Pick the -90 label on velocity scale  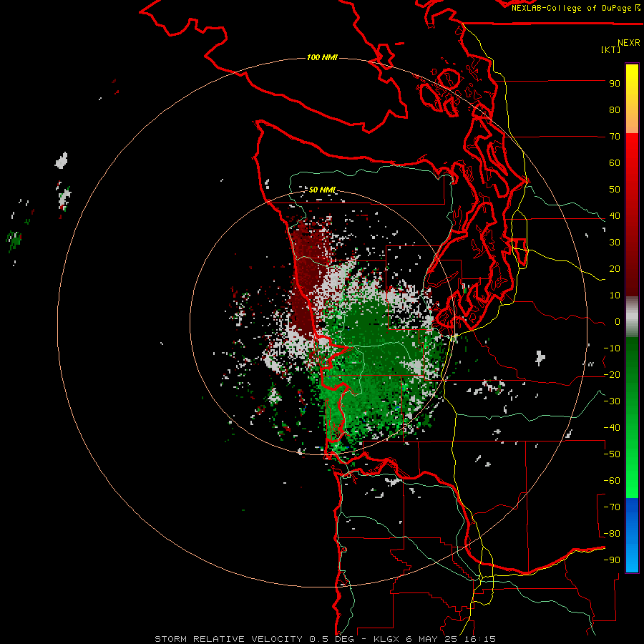tap(612, 560)
